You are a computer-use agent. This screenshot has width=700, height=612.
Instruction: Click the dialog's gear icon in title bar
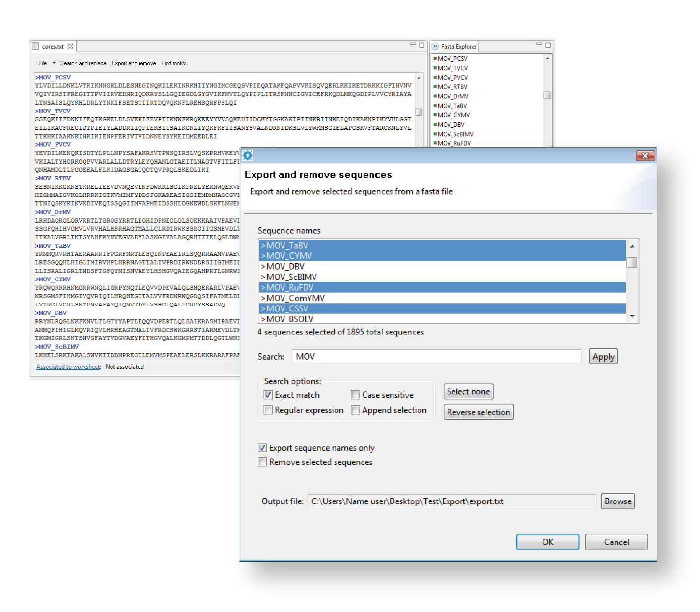tap(248, 156)
